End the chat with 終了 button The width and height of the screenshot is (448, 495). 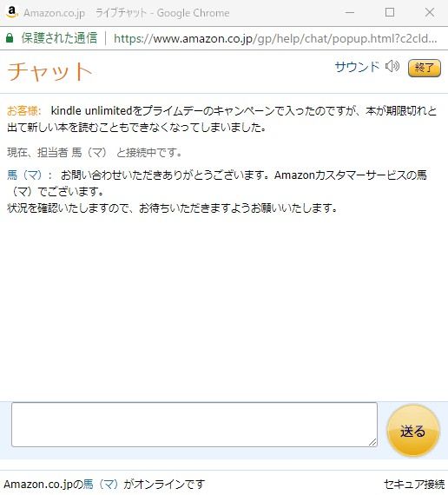pyautogui.click(x=425, y=68)
